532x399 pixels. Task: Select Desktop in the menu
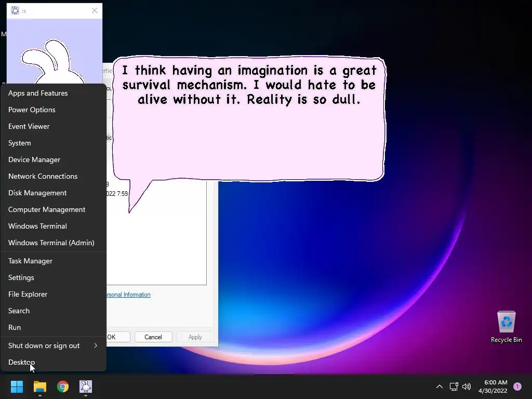pos(54,362)
